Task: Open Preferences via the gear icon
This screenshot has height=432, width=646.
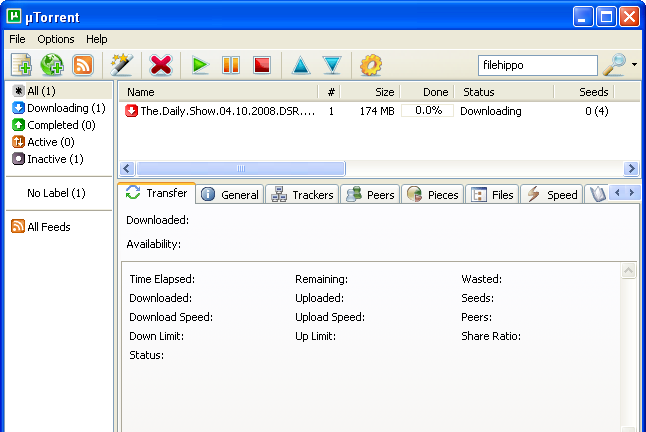Action: tap(371, 65)
